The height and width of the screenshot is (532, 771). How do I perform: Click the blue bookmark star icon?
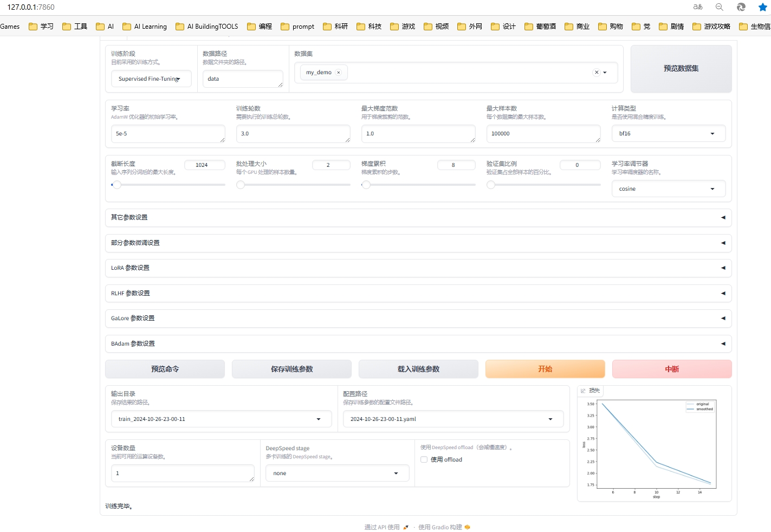tap(762, 7)
